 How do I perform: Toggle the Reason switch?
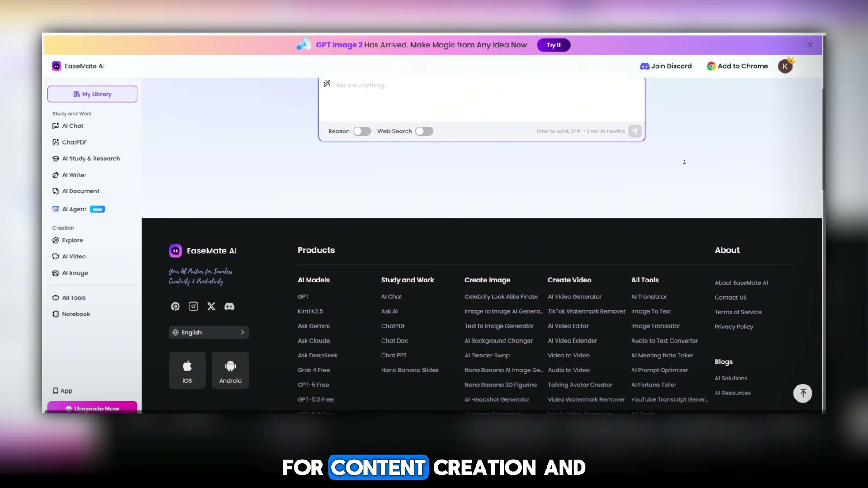tap(362, 131)
